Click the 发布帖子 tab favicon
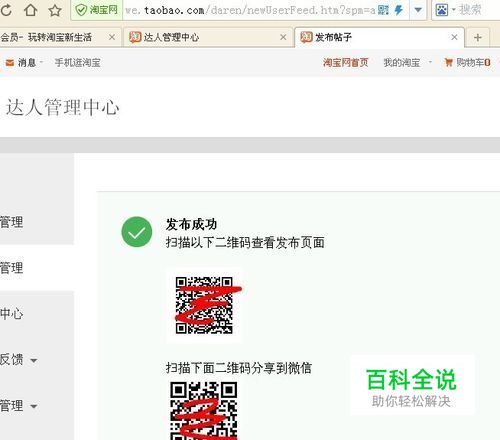500x440 pixels. pos(306,37)
